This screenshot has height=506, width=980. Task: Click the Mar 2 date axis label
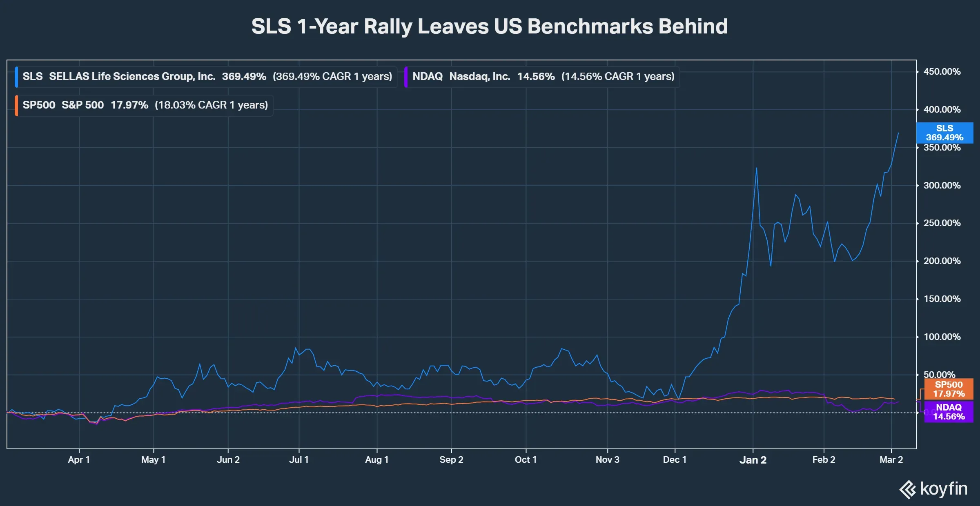coord(891,460)
